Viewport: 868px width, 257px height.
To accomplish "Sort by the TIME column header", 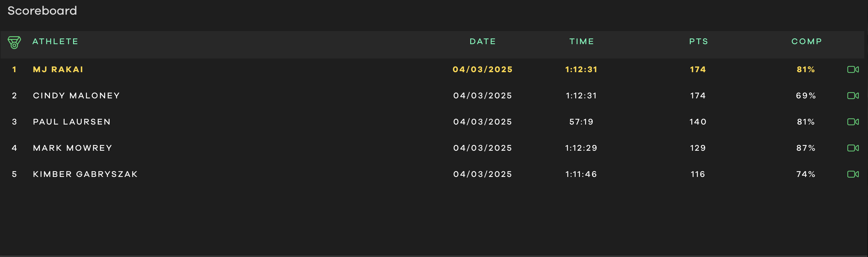I will [582, 41].
